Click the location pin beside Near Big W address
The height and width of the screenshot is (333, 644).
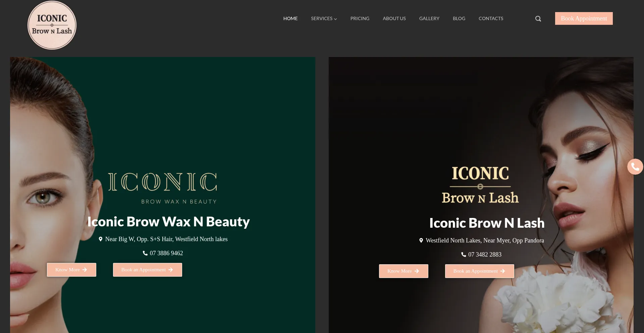pos(100,239)
